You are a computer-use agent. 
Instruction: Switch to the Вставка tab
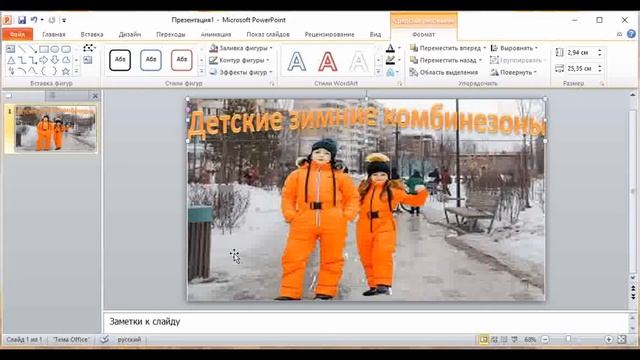pyautogui.click(x=92, y=34)
